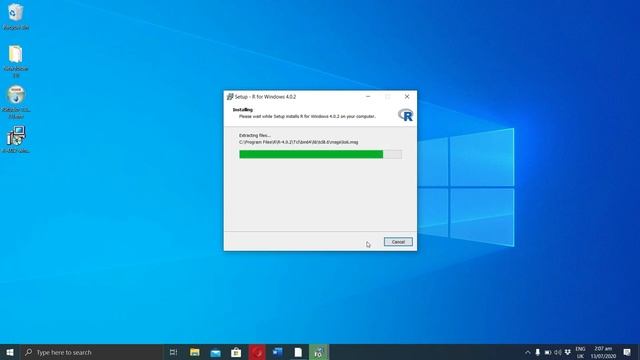
Task: Select the R-4.0.2 installer desktop icon
Action: (x=16, y=139)
